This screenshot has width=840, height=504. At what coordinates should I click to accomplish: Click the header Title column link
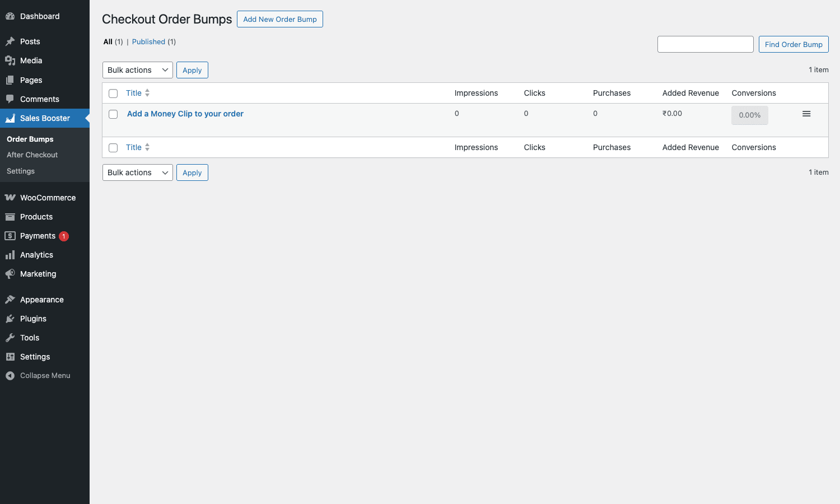[134, 93]
